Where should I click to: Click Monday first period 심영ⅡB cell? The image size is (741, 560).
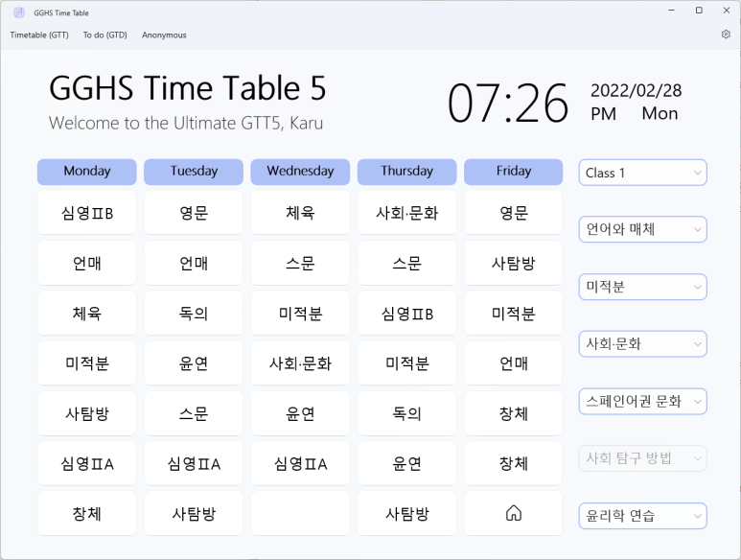87,213
